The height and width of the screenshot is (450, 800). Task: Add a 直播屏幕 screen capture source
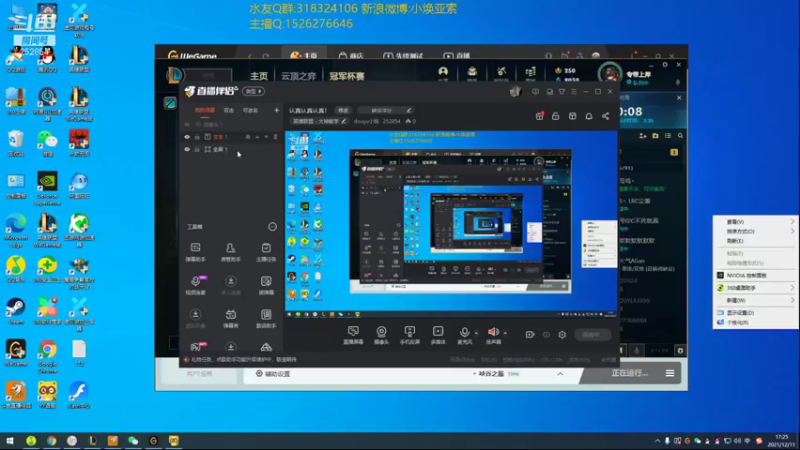[x=353, y=335]
